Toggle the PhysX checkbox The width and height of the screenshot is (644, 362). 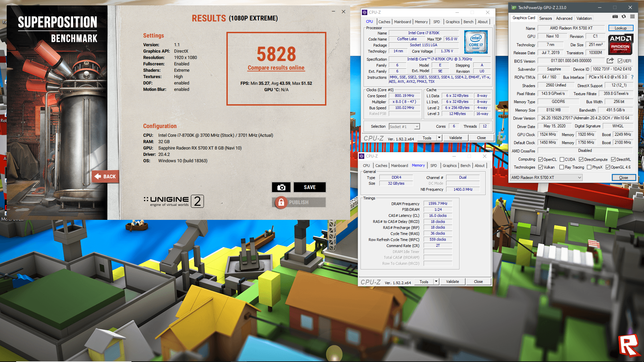[x=589, y=167]
